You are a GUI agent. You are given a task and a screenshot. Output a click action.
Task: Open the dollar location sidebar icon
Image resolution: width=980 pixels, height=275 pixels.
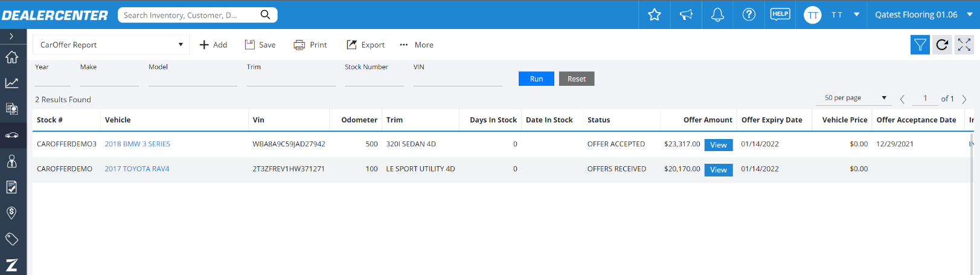click(11, 213)
